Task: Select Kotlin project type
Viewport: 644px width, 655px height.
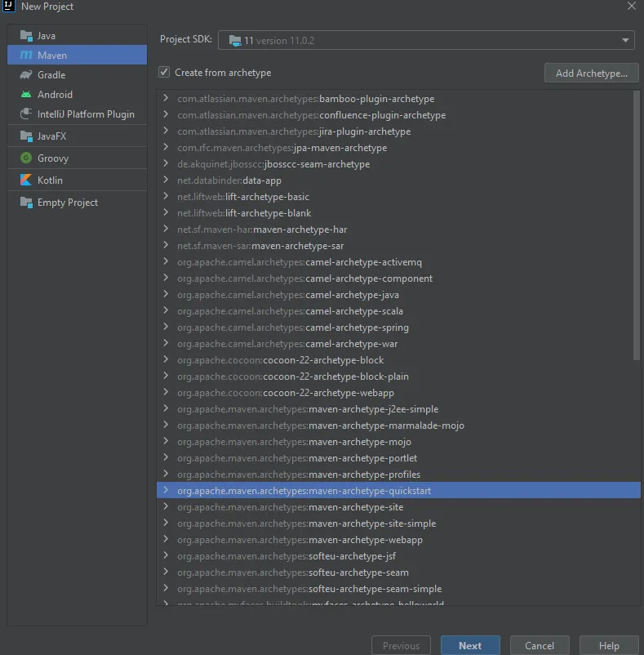Action: (78, 180)
